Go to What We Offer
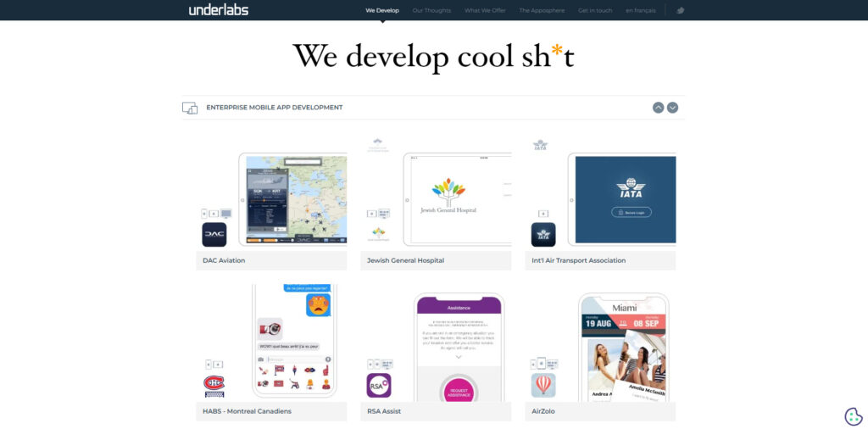Image resolution: width=868 pixels, height=429 pixels. 485,10
